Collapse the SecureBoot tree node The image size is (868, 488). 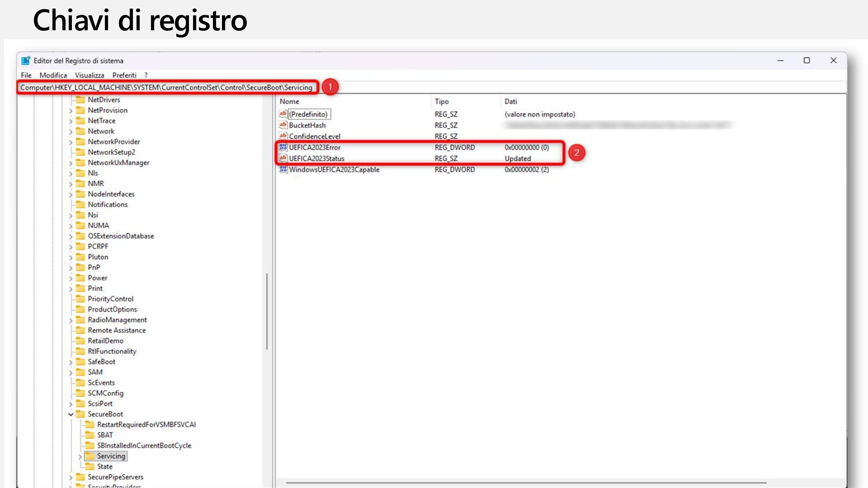click(71, 414)
